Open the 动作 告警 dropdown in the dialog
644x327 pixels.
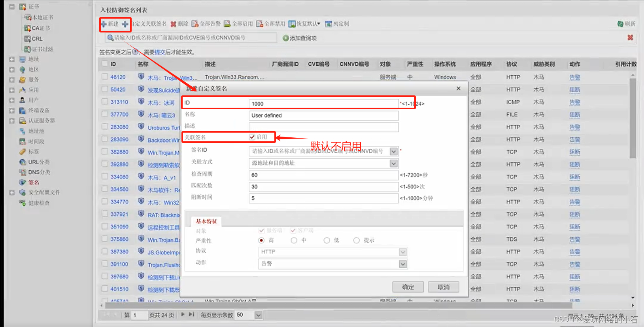[x=403, y=264]
